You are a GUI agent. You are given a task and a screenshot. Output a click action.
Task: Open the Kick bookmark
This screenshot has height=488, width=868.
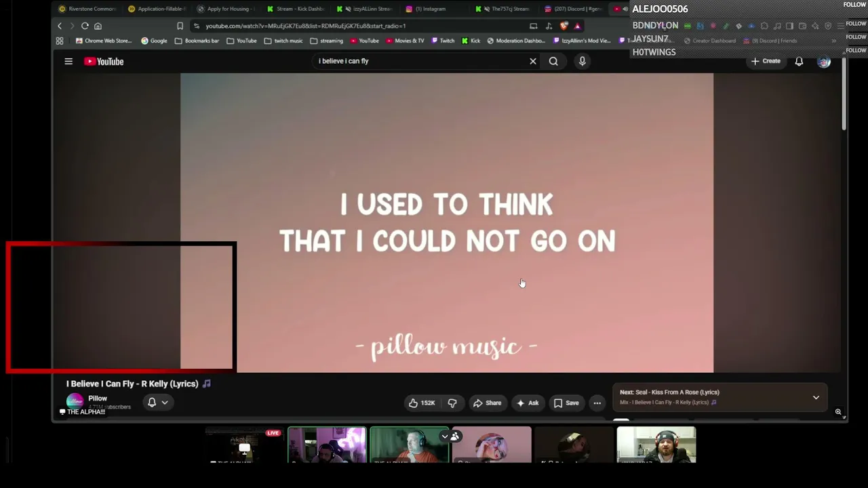tap(471, 41)
